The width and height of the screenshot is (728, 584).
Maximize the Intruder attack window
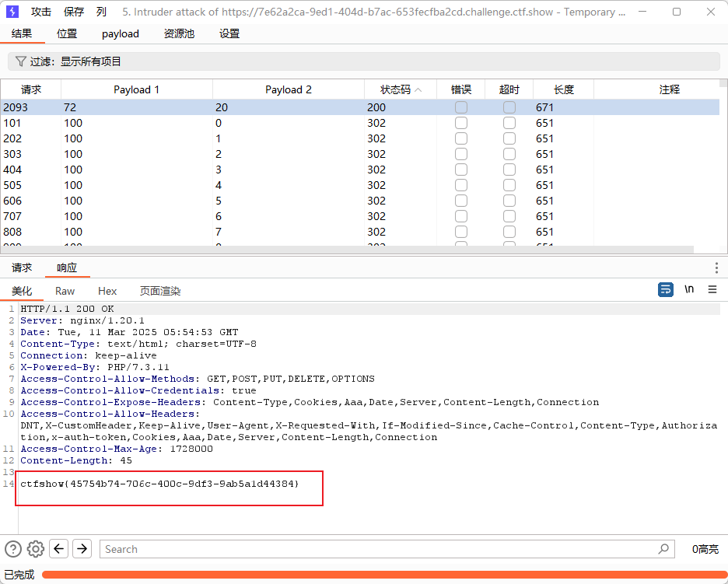(677, 12)
